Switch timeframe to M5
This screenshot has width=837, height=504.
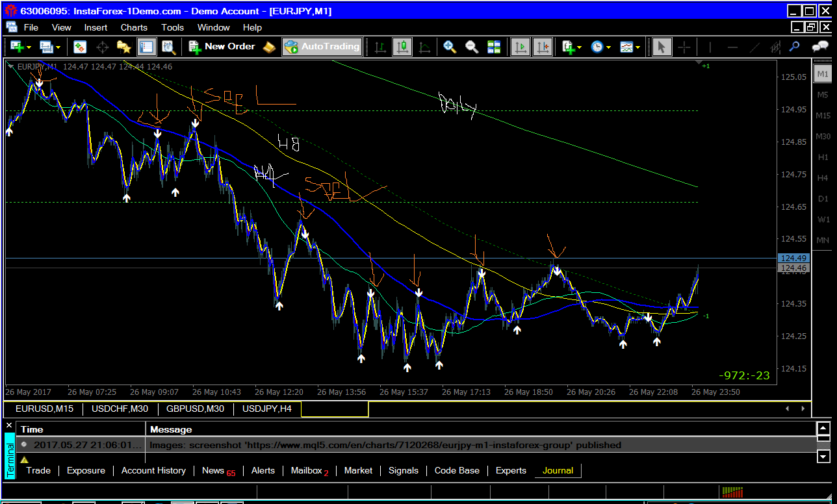[x=823, y=94]
